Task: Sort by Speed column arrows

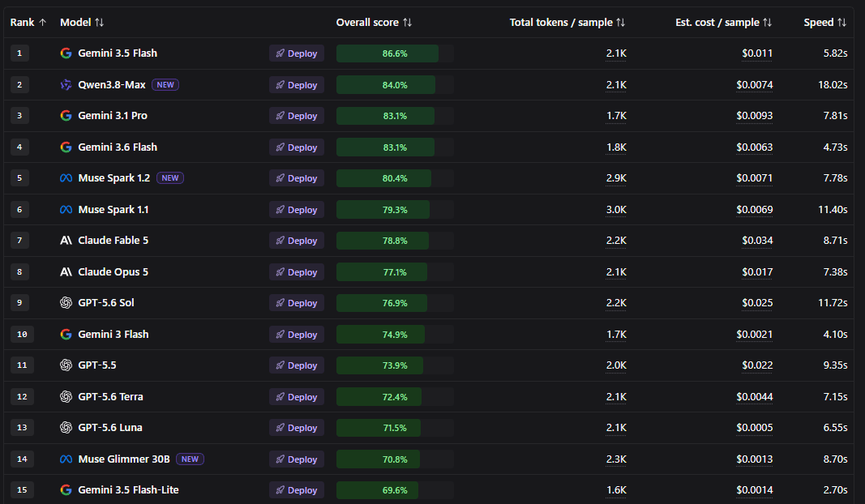Action: click(x=841, y=23)
